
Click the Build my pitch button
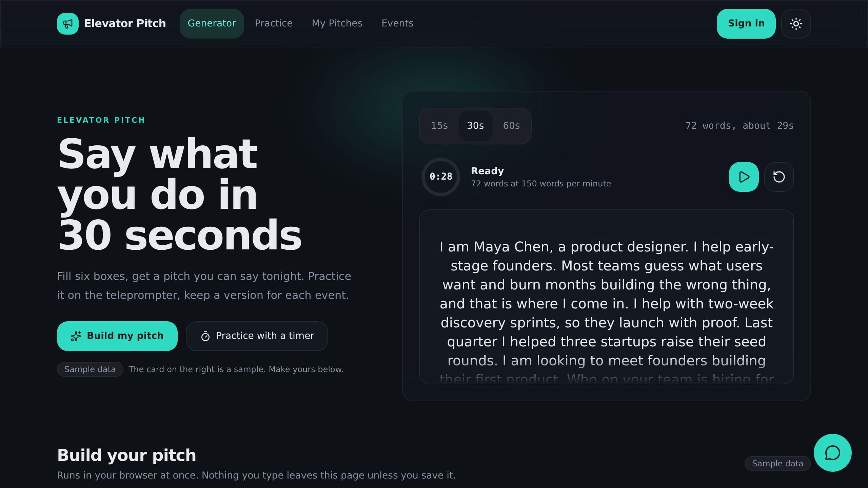[117, 336]
